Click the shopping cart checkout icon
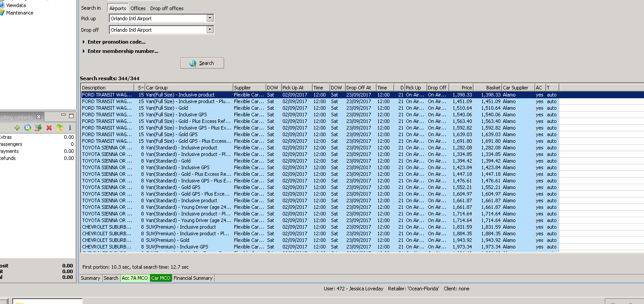Image resolution: width=644 pixels, height=304 pixels. click(38, 128)
